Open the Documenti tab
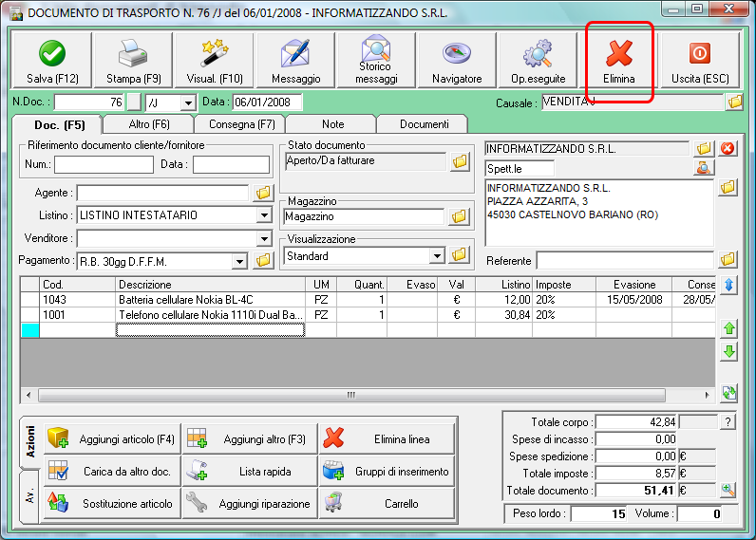756x540 pixels. click(x=424, y=124)
